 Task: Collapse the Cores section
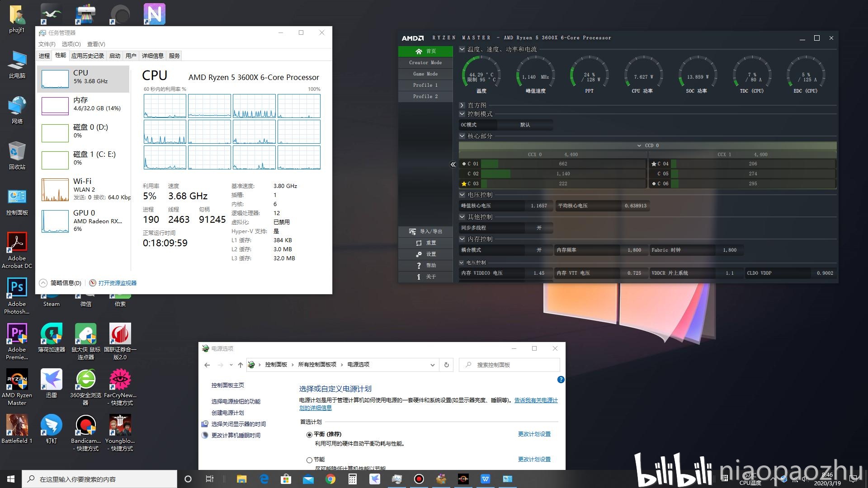click(462, 136)
